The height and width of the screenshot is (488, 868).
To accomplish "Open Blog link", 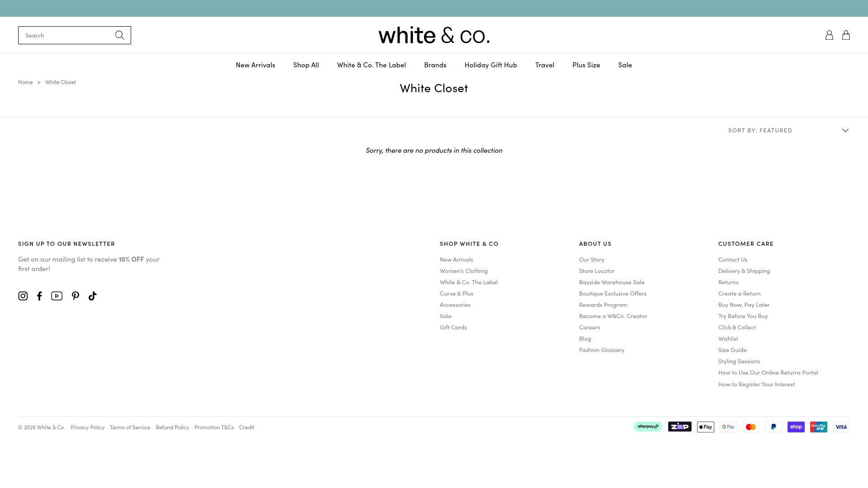I will click(585, 338).
